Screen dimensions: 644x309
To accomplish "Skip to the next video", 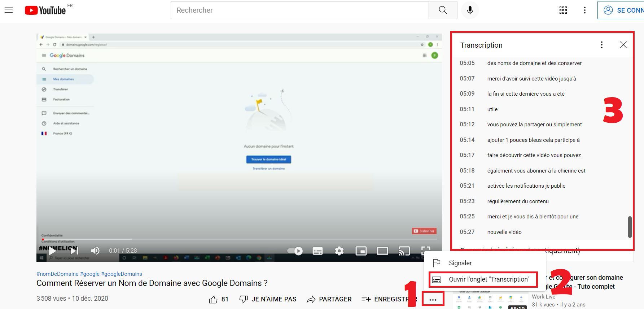I will pos(74,251).
